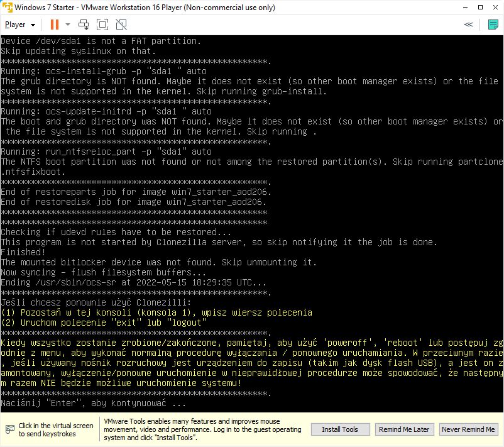Click the 'Naciśnij Enter' prompt line

(x=93, y=402)
